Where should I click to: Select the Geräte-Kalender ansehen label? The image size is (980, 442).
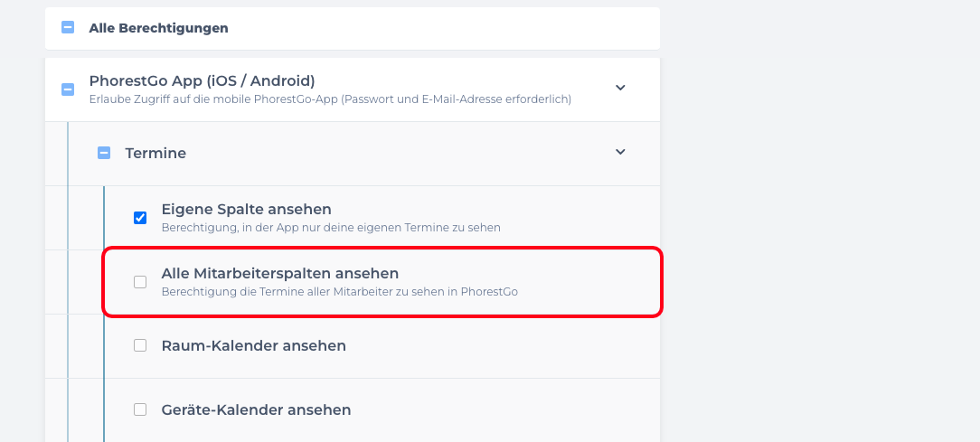click(x=256, y=409)
